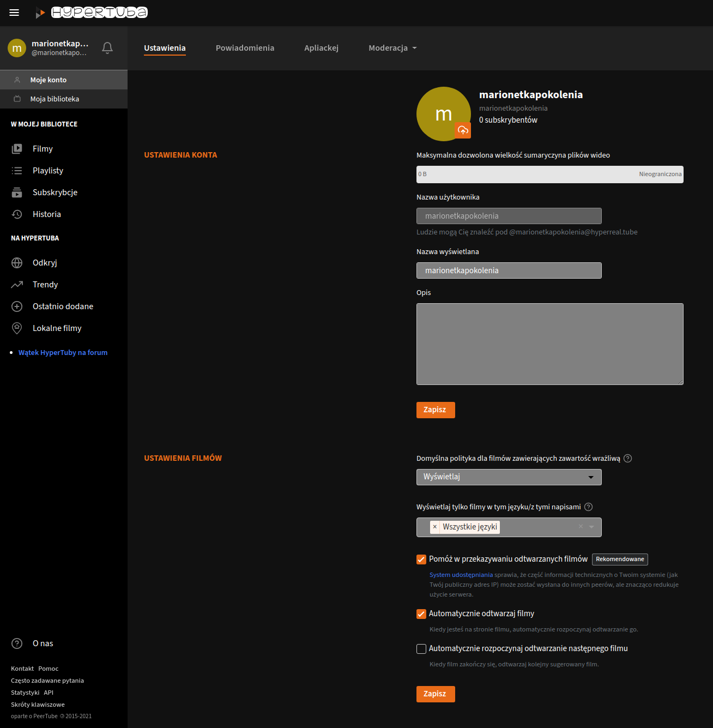Click help icon beside language filter label
The width and height of the screenshot is (713, 728).
click(x=589, y=507)
